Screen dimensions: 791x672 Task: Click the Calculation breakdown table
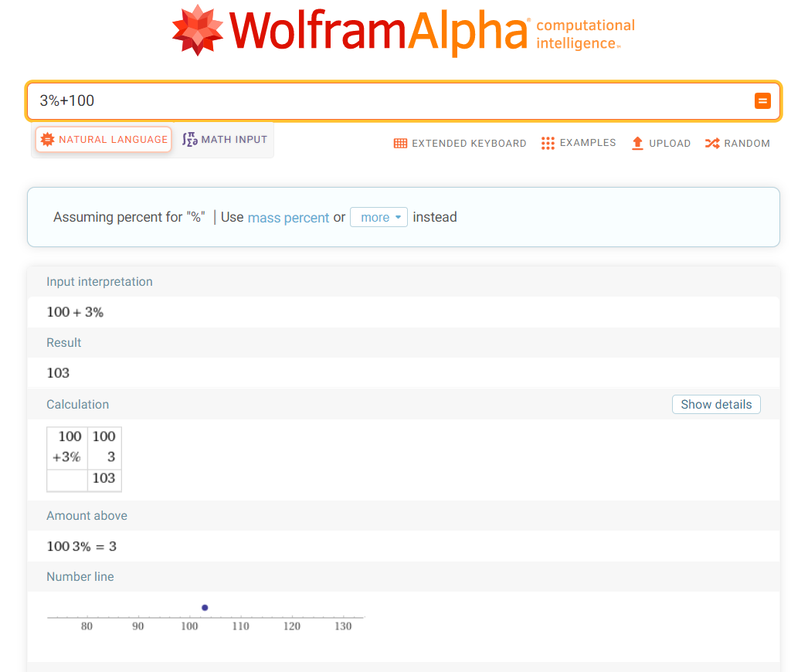[x=83, y=458]
